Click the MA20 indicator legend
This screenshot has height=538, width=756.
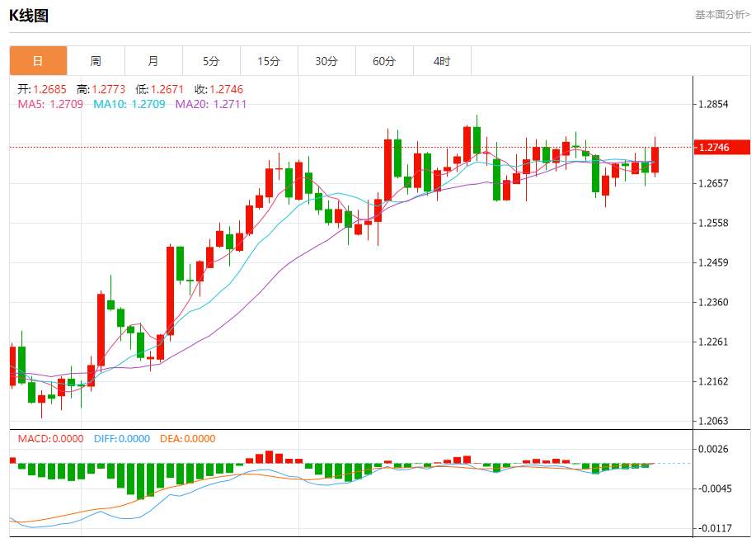(x=211, y=104)
